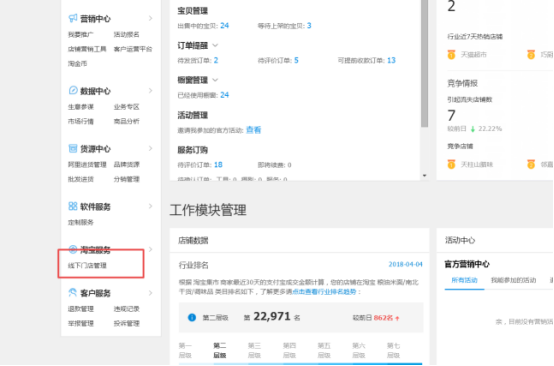
Task: Click the 营销中心 megaphone icon
Action: point(73,18)
